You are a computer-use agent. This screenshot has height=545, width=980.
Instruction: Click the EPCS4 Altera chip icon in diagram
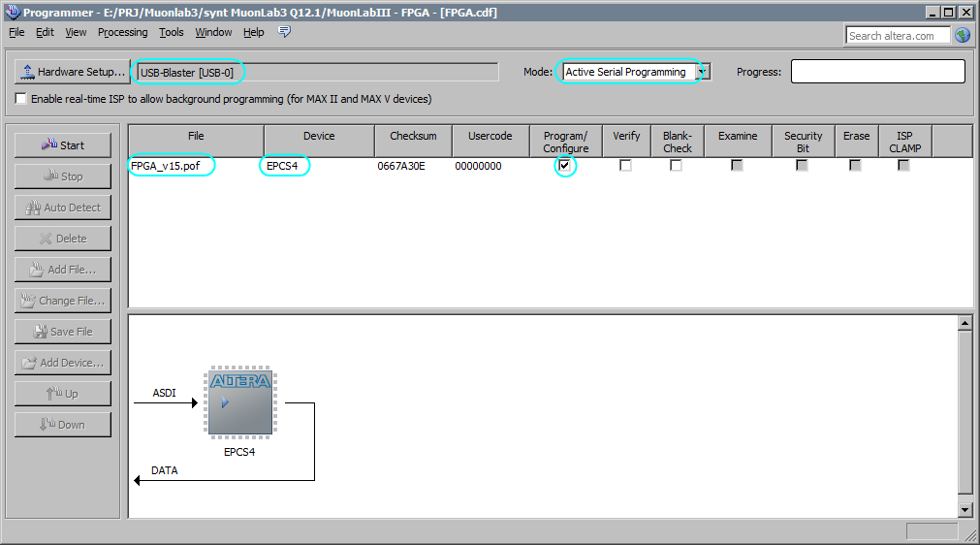(239, 401)
